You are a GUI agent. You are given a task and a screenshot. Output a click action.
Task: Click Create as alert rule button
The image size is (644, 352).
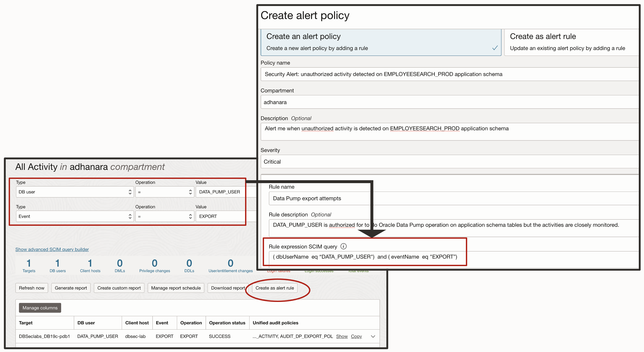[275, 288]
